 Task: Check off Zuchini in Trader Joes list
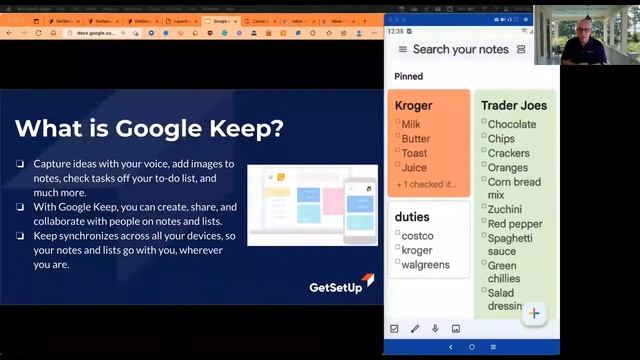[484, 206]
